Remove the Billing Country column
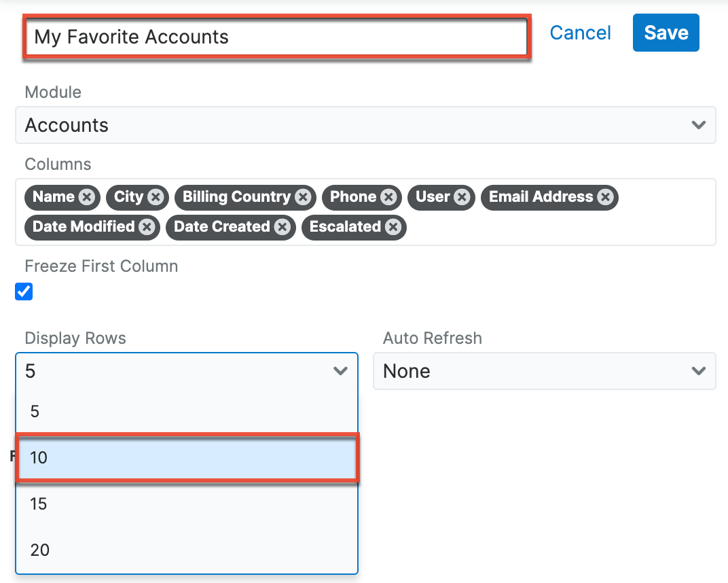This screenshot has height=583, width=728. click(x=303, y=197)
